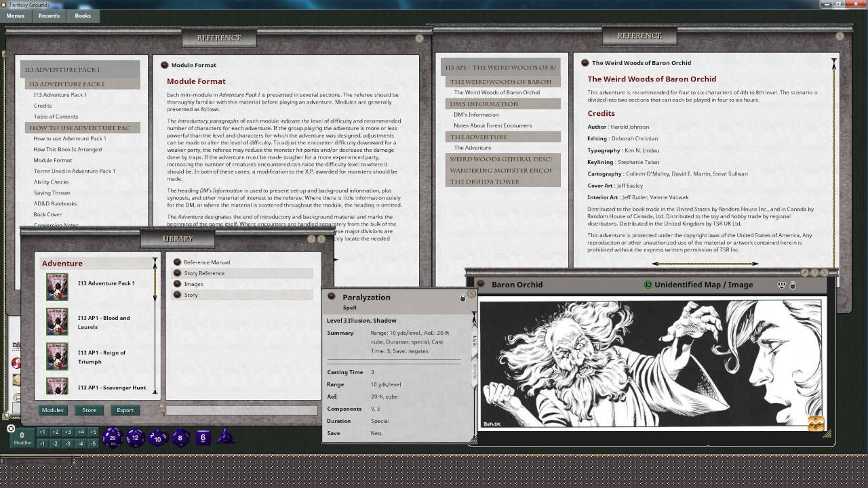Viewport: 868px width, 488px height.
Task: Open Table of Contents entry
Action: click(56, 117)
